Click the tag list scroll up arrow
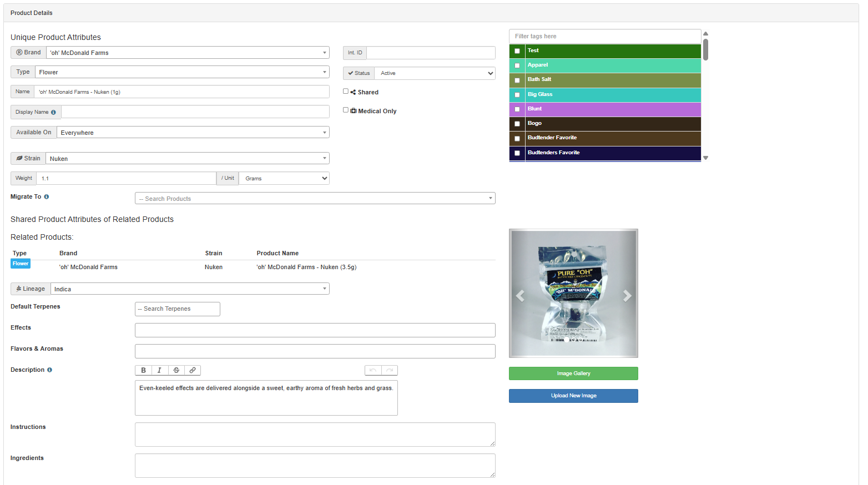 point(705,33)
